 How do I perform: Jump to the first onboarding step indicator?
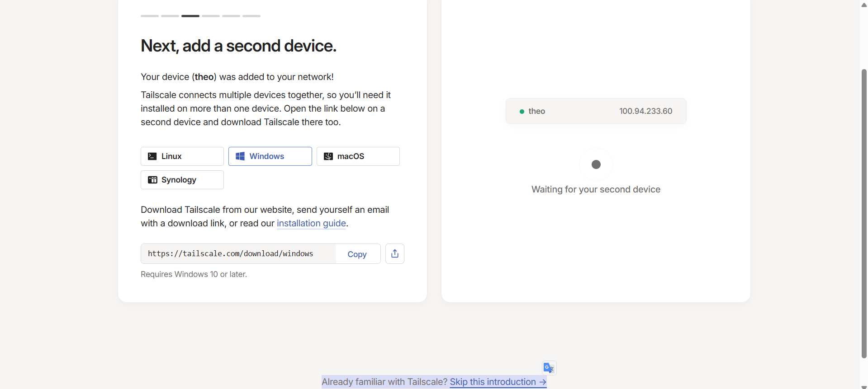coord(150,16)
